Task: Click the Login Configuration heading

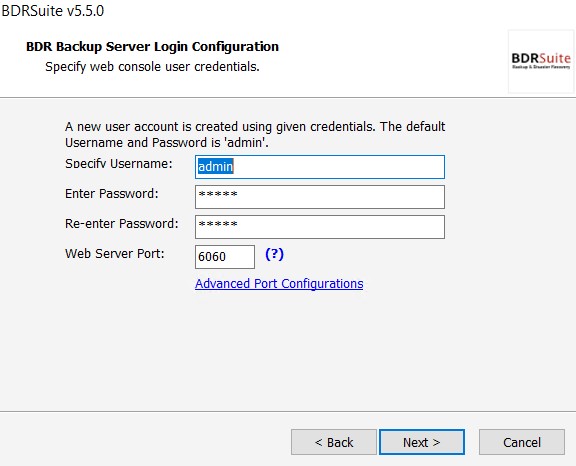Action: pyautogui.click(x=152, y=47)
